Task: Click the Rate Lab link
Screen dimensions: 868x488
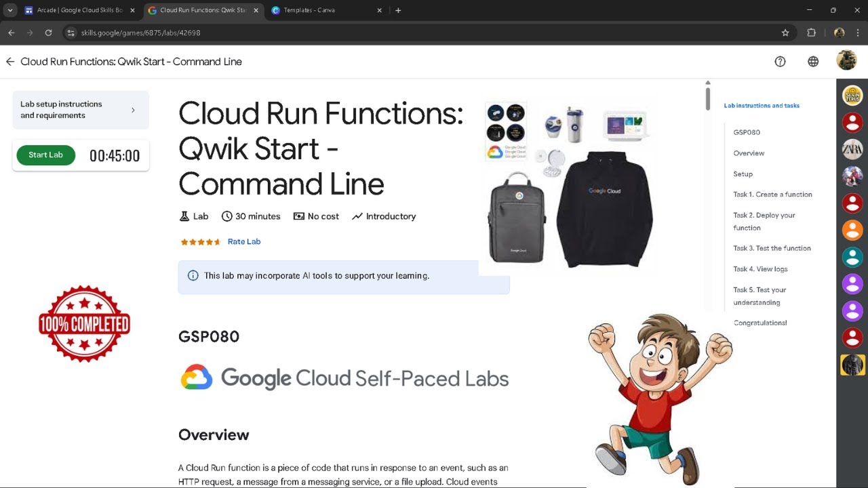Action: pos(244,242)
